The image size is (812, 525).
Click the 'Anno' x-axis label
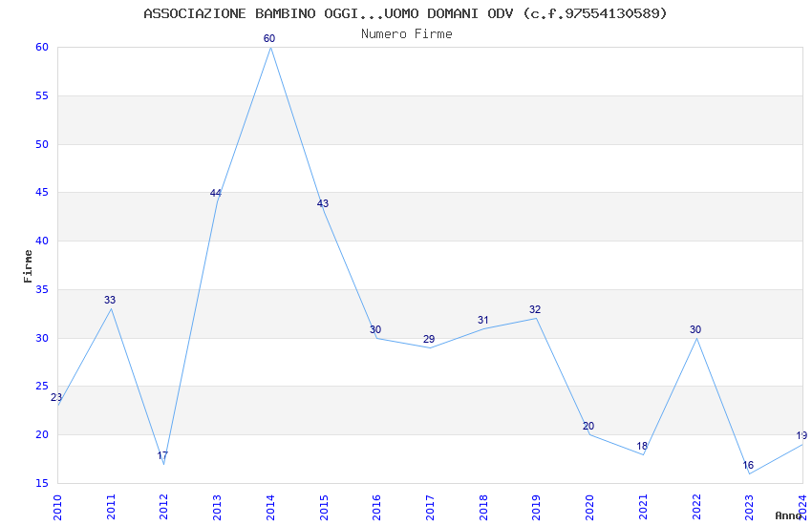coord(788,515)
